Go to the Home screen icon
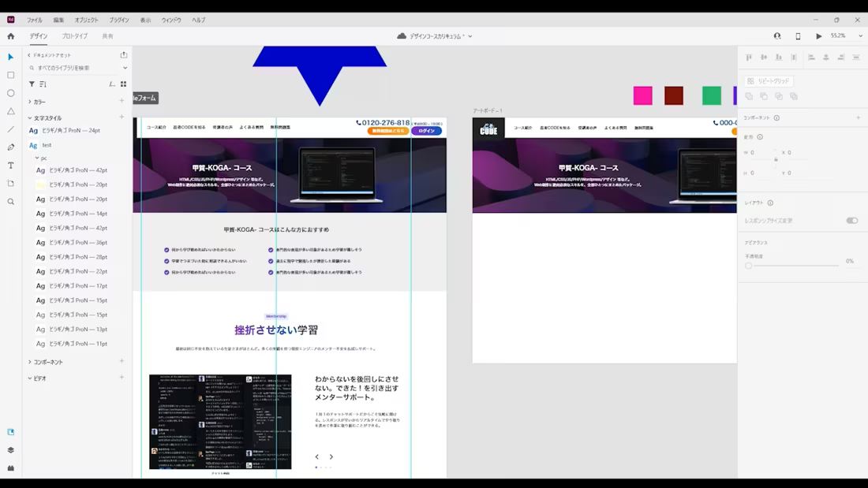This screenshot has height=488, width=868. click(x=10, y=36)
